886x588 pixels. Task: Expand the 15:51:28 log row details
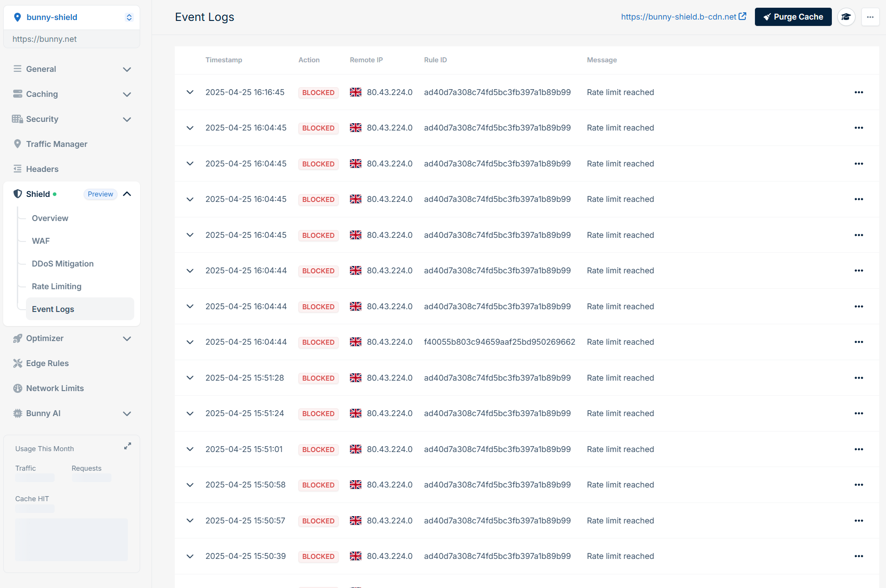point(190,378)
